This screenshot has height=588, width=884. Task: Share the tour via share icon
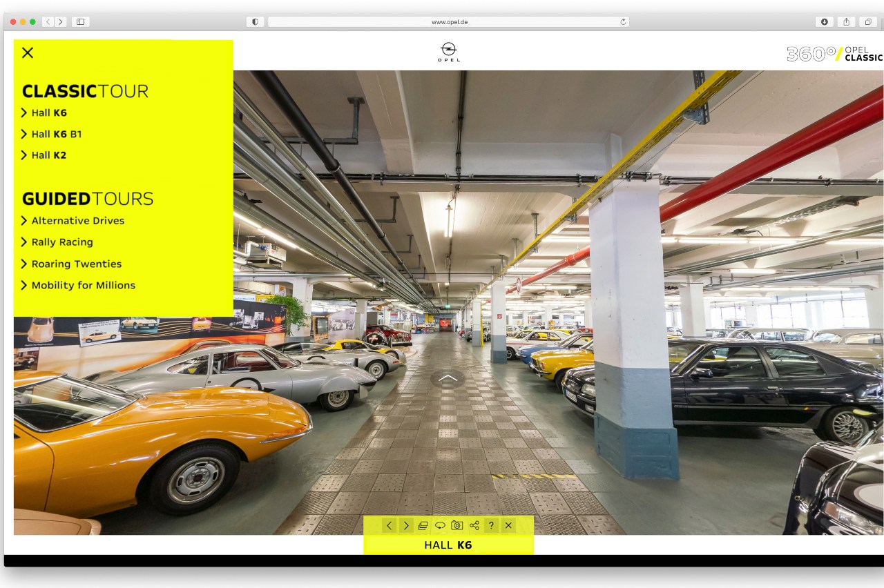(474, 526)
